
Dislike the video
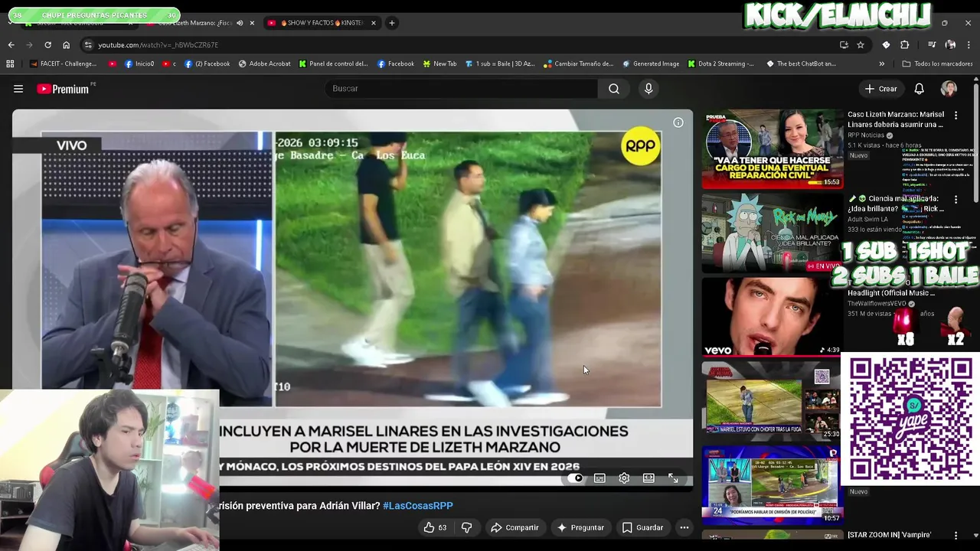coord(466,527)
